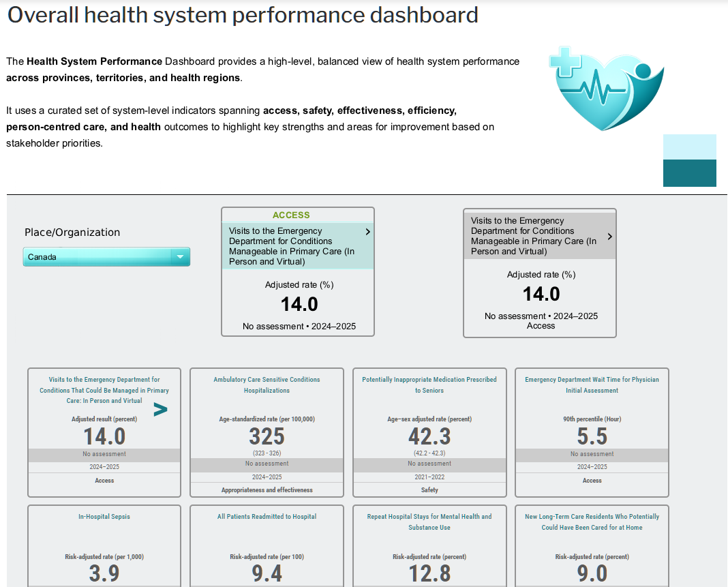Click the 42.3 age-sex adjusted rate value
This screenshot has width=728, height=587.
pyautogui.click(x=429, y=436)
